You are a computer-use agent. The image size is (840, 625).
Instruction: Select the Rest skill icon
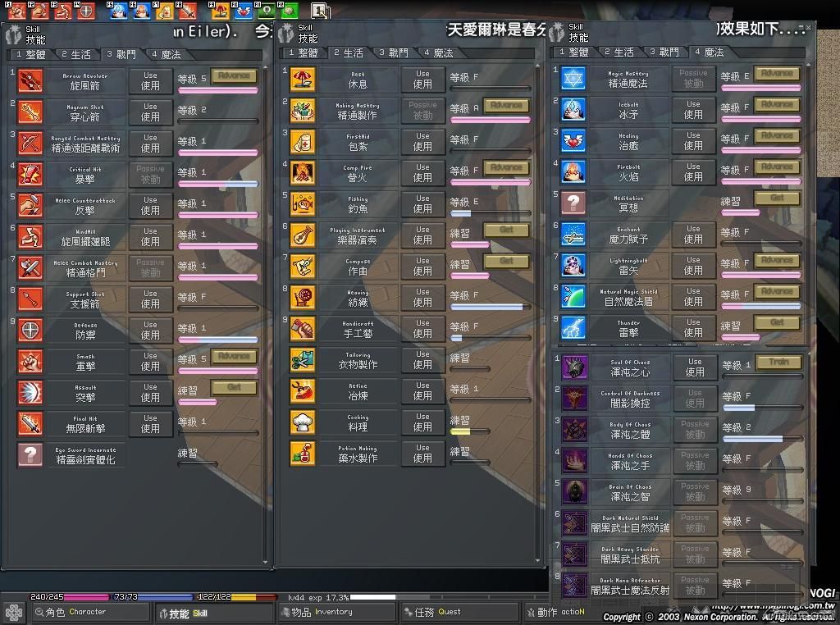[303, 80]
